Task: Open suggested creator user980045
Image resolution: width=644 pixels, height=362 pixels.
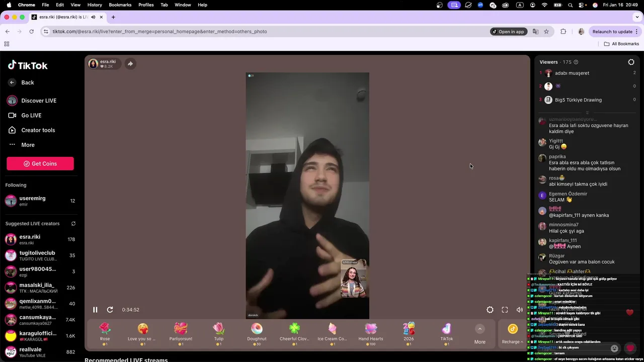Action: 40,271
